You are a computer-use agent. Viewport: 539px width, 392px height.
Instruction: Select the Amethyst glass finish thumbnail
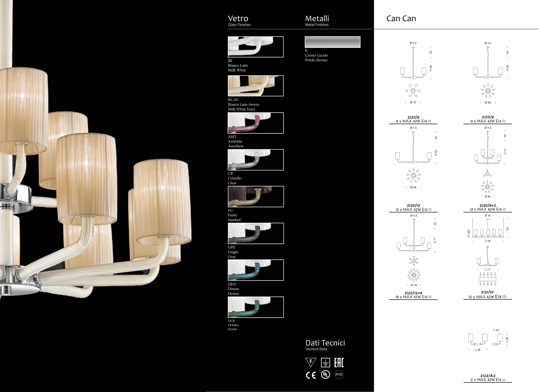pos(255,123)
